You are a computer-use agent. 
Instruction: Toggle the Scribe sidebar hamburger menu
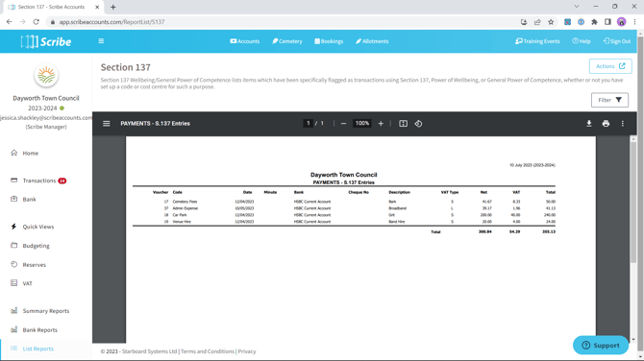101,41
